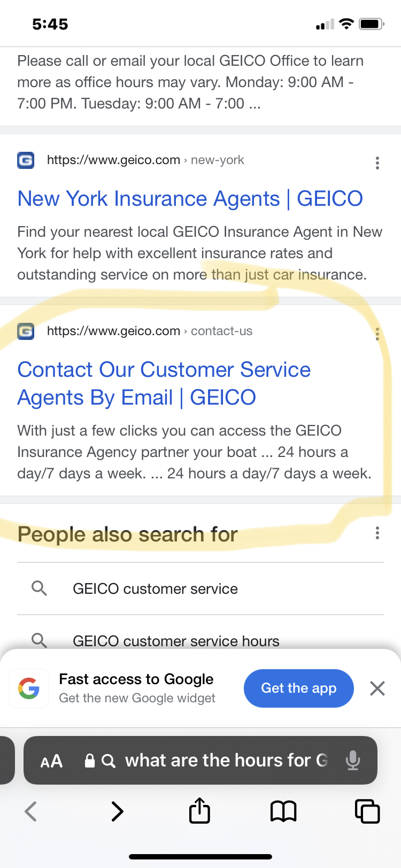Open Safari bookmarks book icon
Viewport: 401px width, 868px height.
tap(283, 811)
